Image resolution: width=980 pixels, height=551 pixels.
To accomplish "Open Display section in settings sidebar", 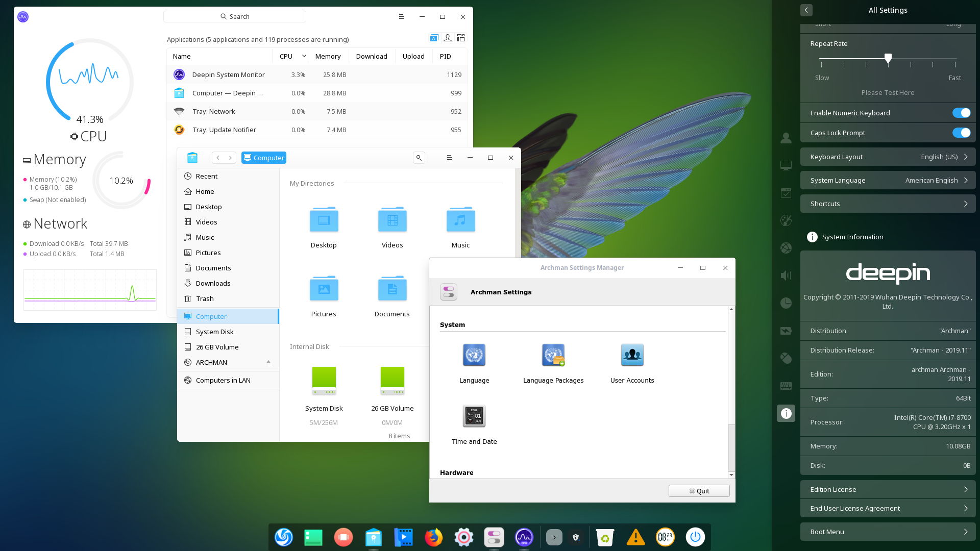I will coord(786,165).
